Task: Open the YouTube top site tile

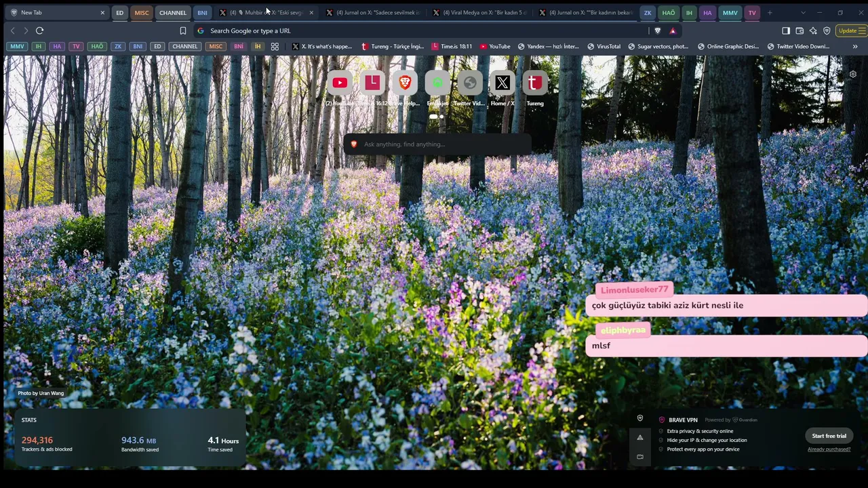Action: 340,83
